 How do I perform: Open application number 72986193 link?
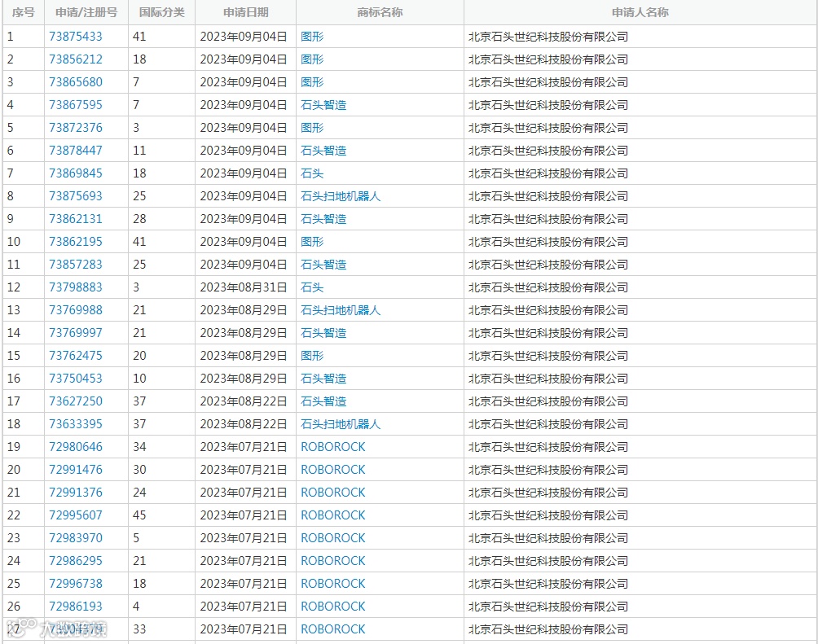coord(76,607)
